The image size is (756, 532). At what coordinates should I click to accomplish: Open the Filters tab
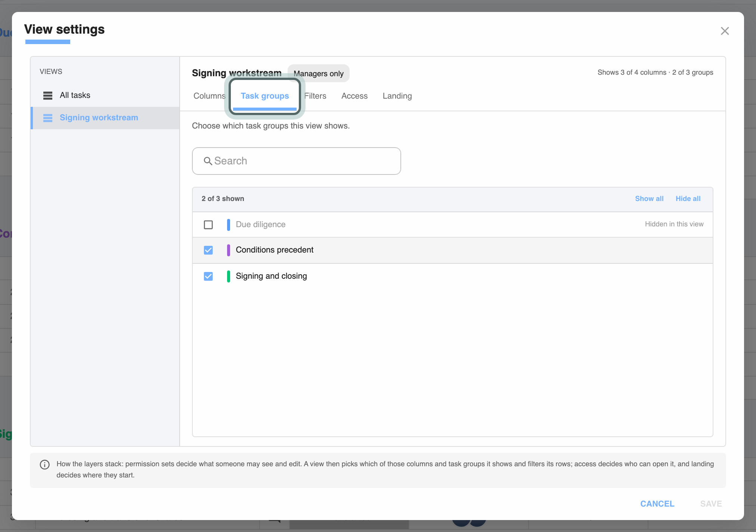(x=315, y=96)
